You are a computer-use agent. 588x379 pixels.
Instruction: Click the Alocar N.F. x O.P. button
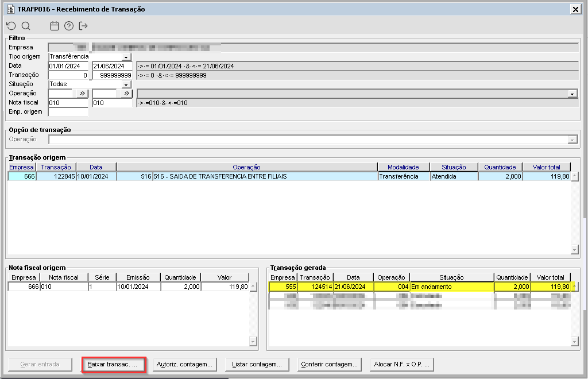tap(401, 365)
